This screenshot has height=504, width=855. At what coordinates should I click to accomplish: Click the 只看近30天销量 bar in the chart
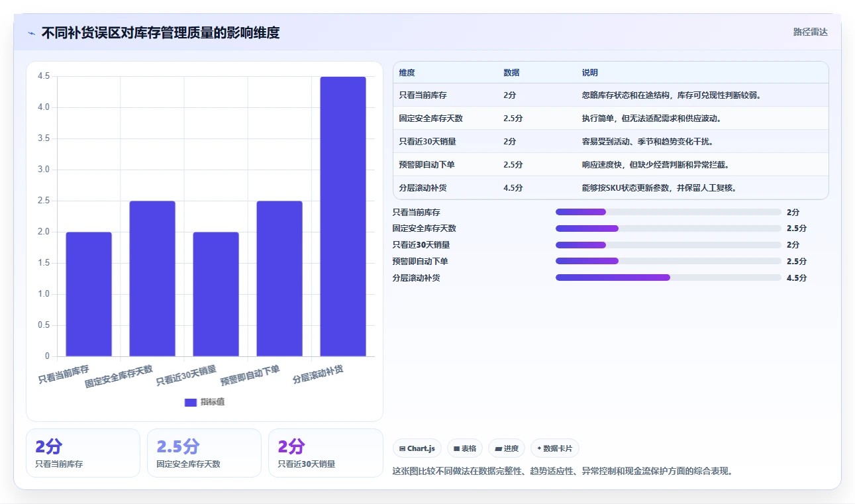216,294
